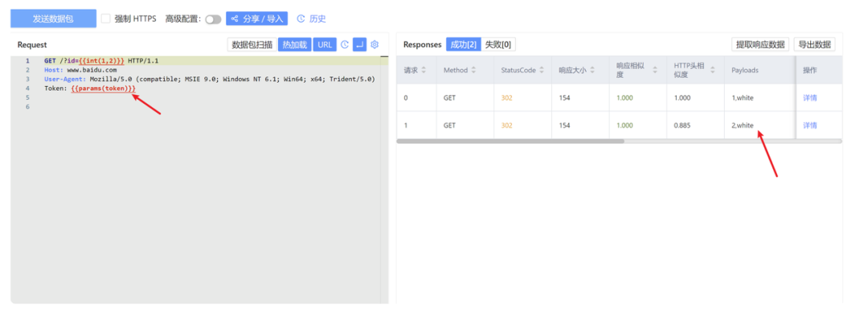
Task: Click the 302 status code in row 0
Action: click(x=506, y=98)
